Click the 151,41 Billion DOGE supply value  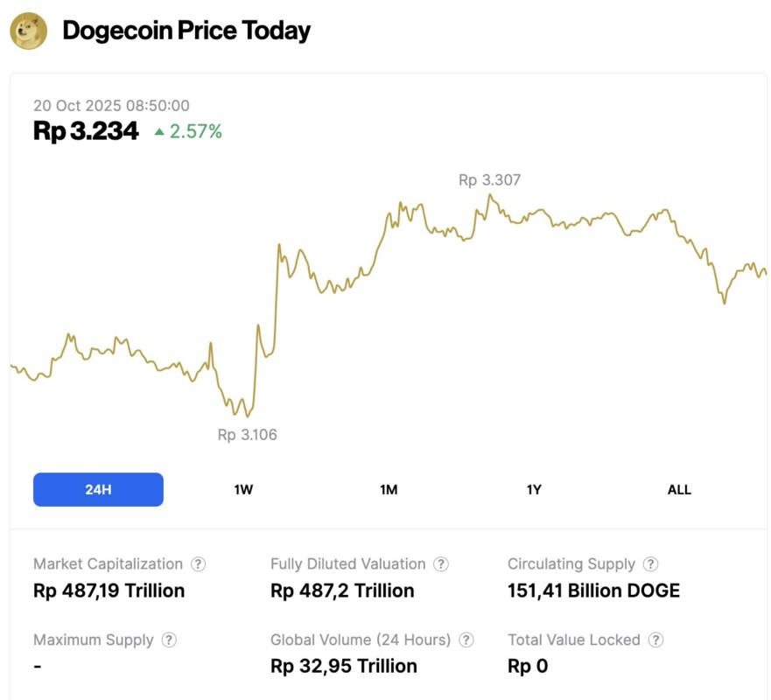(x=593, y=591)
